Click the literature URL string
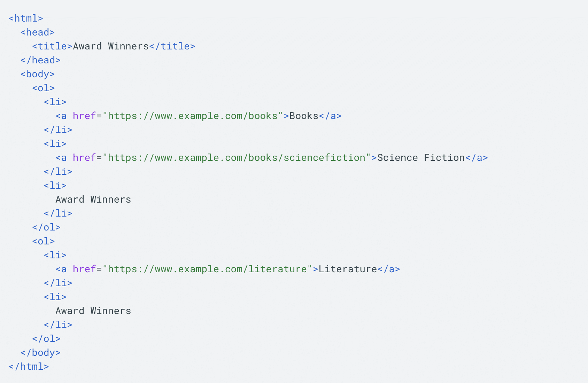 (207, 269)
